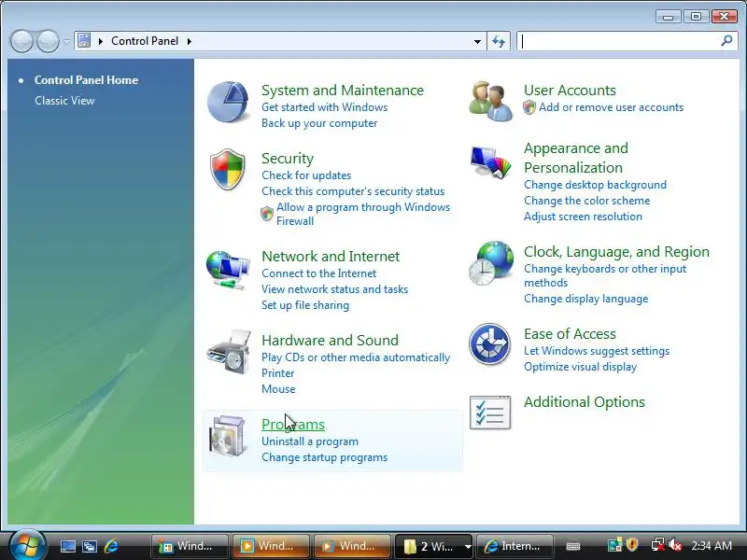This screenshot has width=747, height=560.
Task: Click Let Windows suggest settings link
Action: [x=597, y=351]
